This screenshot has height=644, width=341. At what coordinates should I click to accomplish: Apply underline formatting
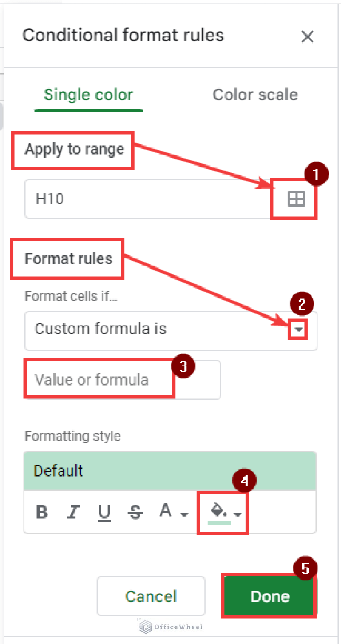103,512
